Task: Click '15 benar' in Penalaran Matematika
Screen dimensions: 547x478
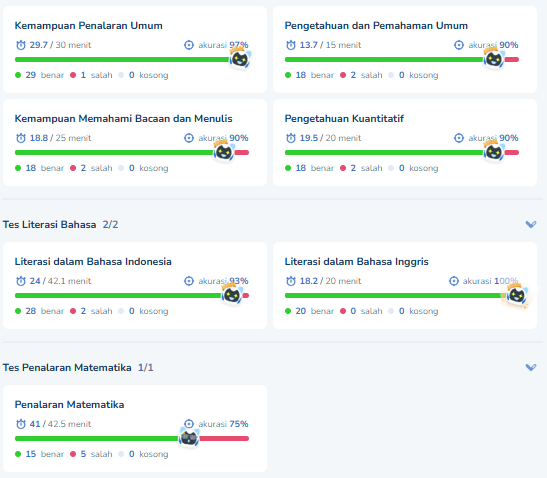Action: (x=45, y=454)
